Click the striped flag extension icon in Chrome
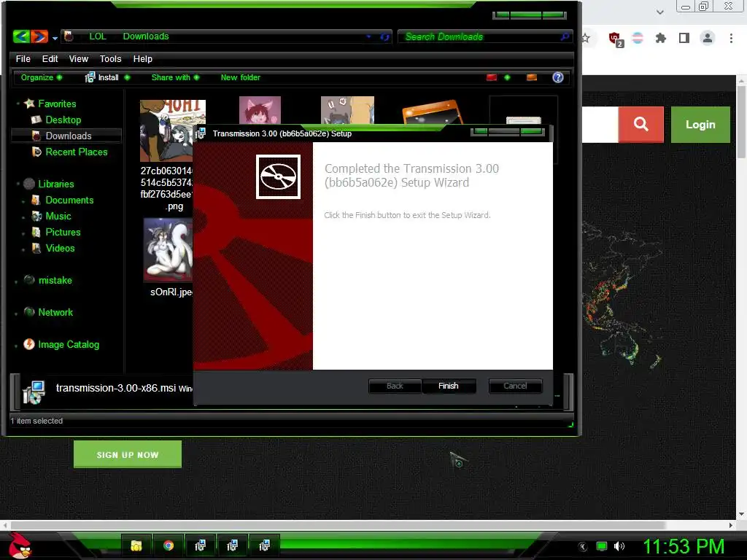Viewport: 747px width, 560px height. [x=638, y=38]
